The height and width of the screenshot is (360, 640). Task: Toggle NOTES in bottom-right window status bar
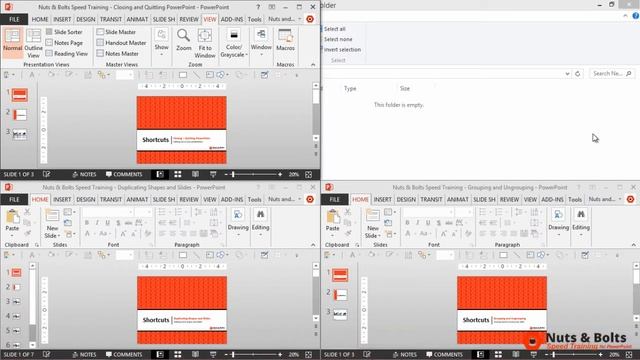coord(405,355)
